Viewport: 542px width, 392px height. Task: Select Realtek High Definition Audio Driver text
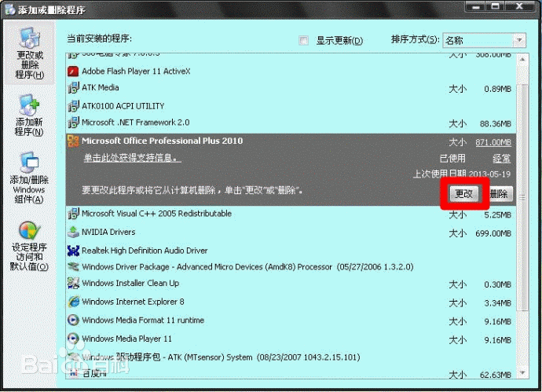[145, 251]
